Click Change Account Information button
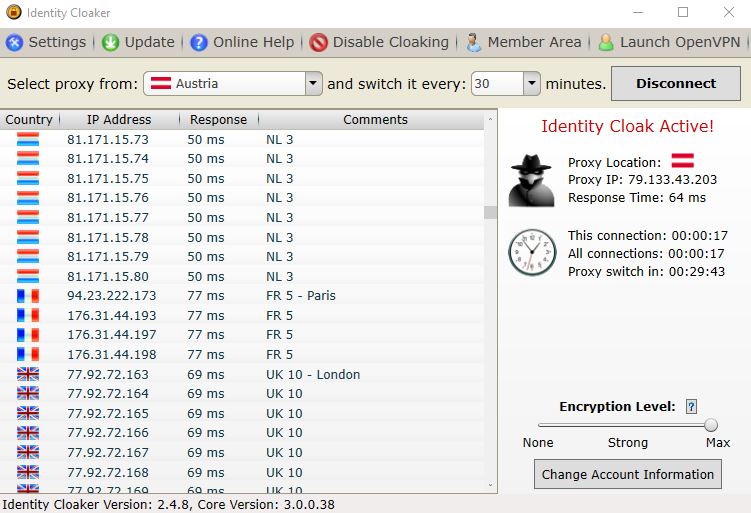The height and width of the screenshot is (513, 751). (x=628, y=474)
